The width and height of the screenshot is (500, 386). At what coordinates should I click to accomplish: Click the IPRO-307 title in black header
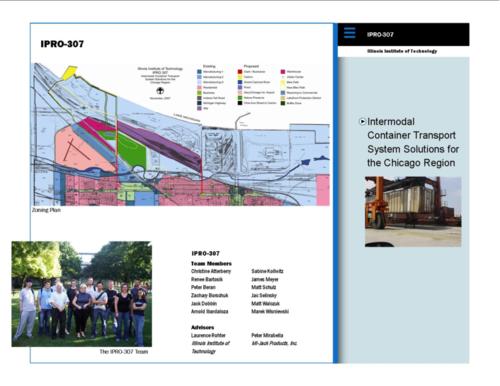(380, 34)
